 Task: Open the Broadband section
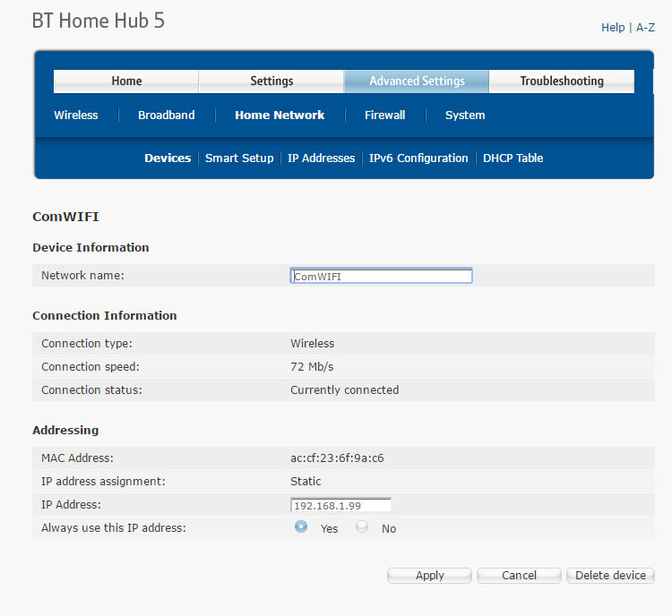(166, 115)
